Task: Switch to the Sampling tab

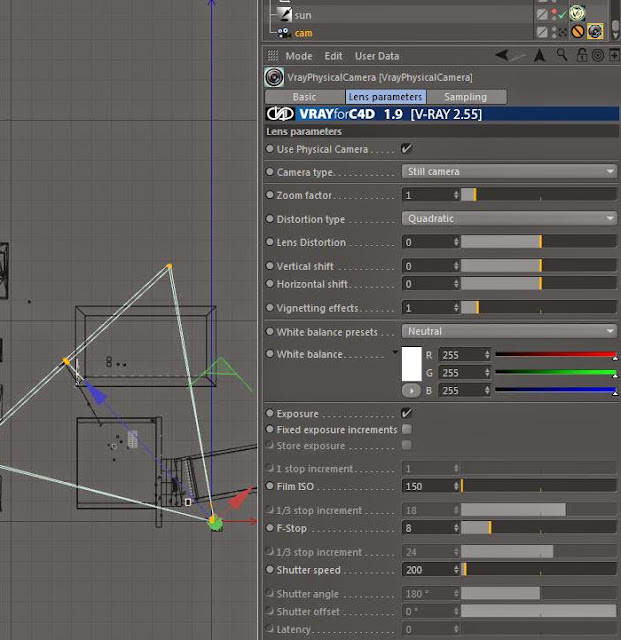Action: click(x=466, y=97)
